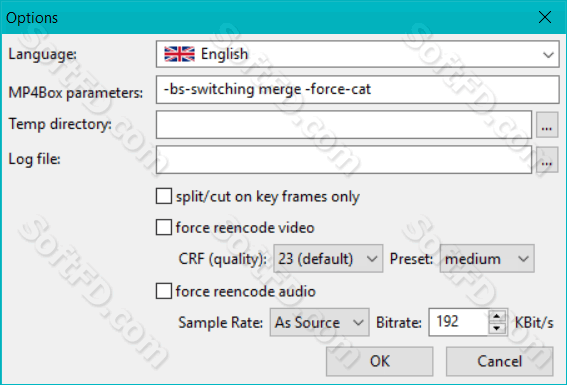The width and height of the screenshot is (567, 385).
Task: Enable split/cut on key frames only
Action: tap(164, 196)
